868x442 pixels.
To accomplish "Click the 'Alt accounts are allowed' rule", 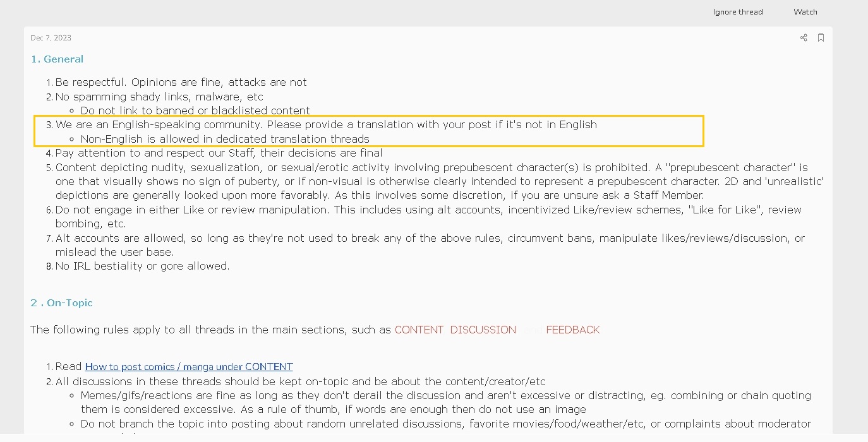I will point(430,238).
